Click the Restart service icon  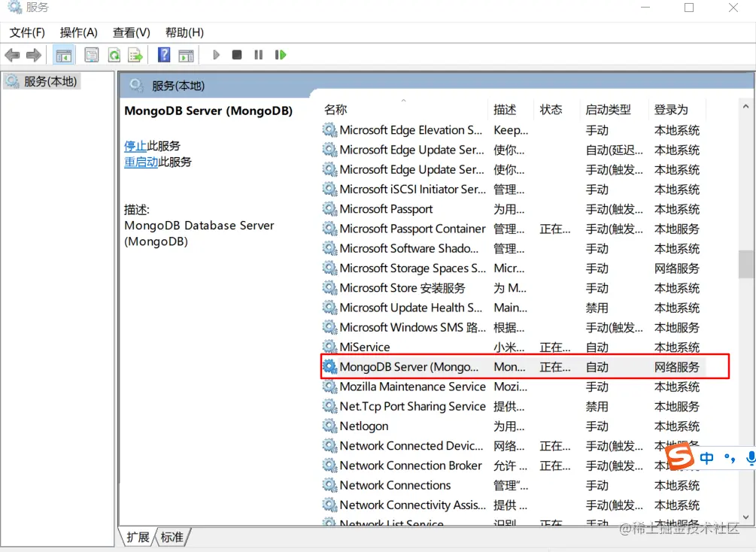click(281, 55)
